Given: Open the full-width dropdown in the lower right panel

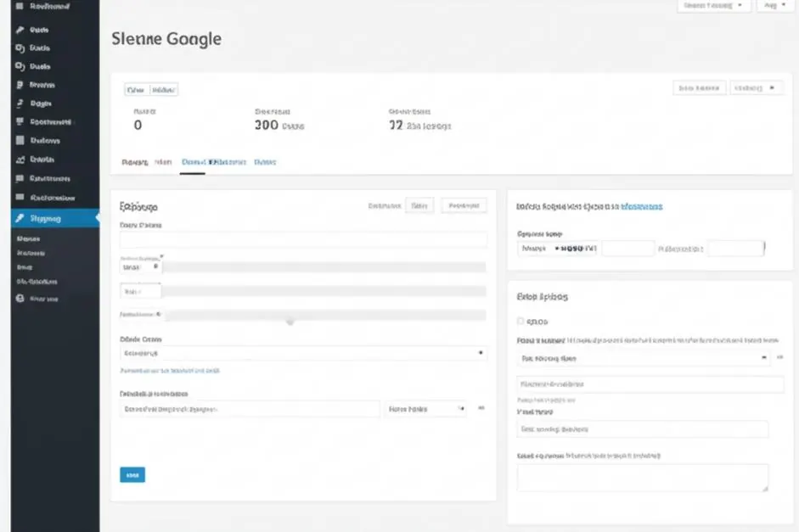Looking at the screenshot, I should click(644, 358).
